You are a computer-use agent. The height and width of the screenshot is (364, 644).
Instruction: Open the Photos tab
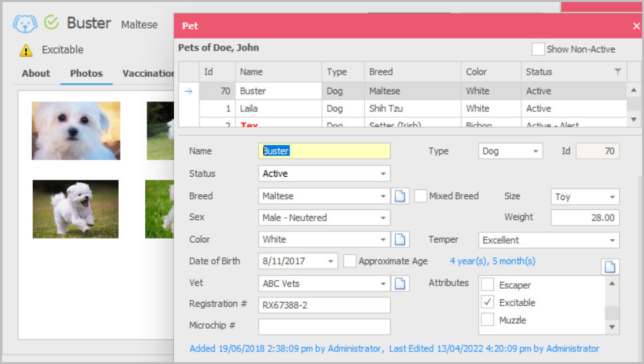tap(86, 73)
